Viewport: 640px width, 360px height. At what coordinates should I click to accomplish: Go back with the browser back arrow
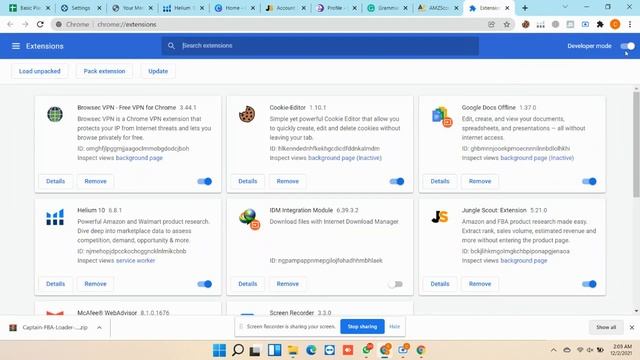(10, 24)
